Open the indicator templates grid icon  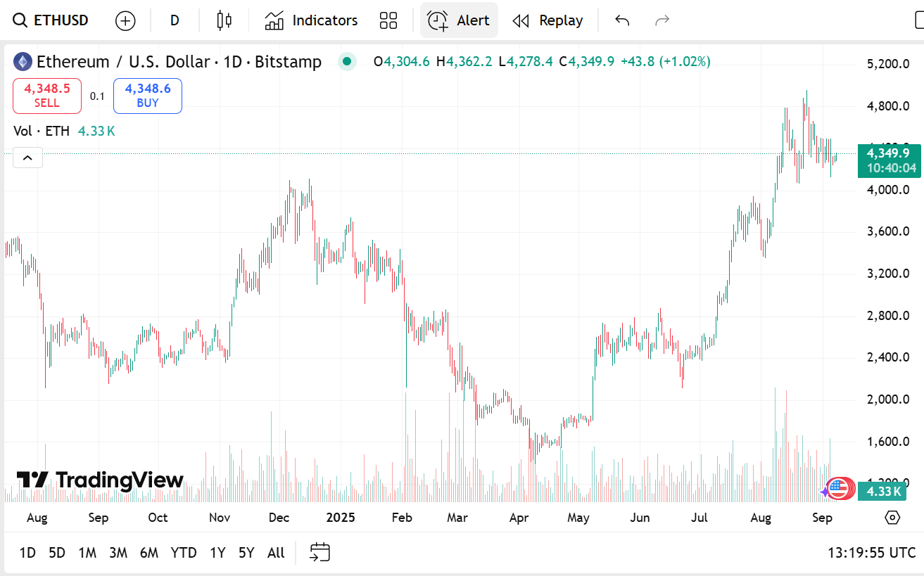[388, 20]
